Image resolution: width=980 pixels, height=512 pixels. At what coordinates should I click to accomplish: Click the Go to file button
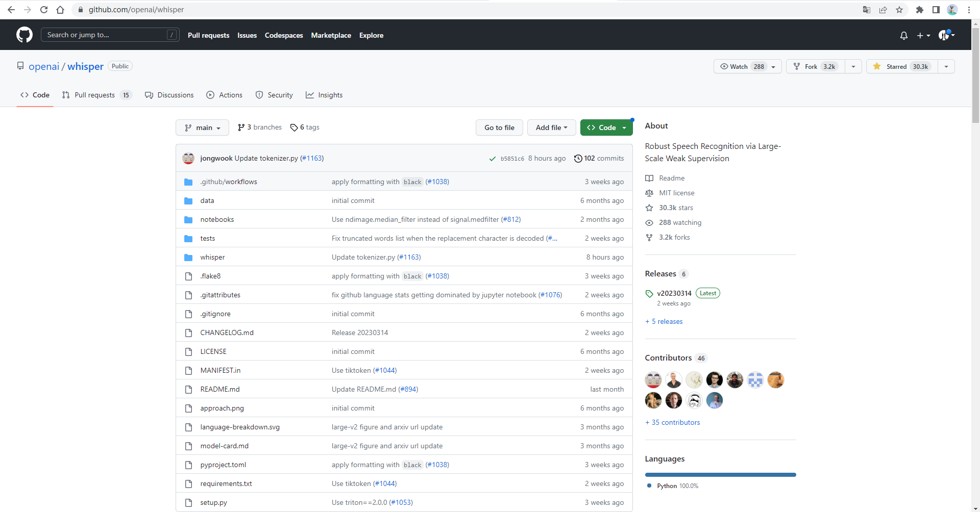click(x=499, y=127)
